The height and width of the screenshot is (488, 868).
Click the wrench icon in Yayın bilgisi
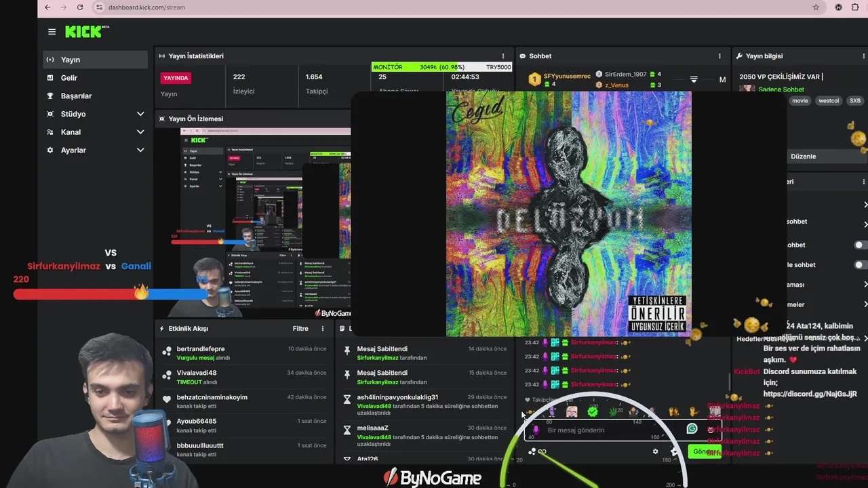[x=740, y=56]
